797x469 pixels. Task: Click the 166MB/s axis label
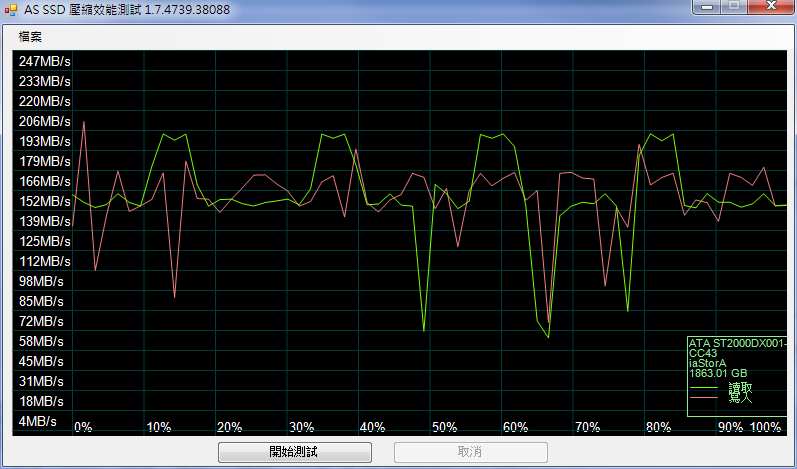coord(45,181)
